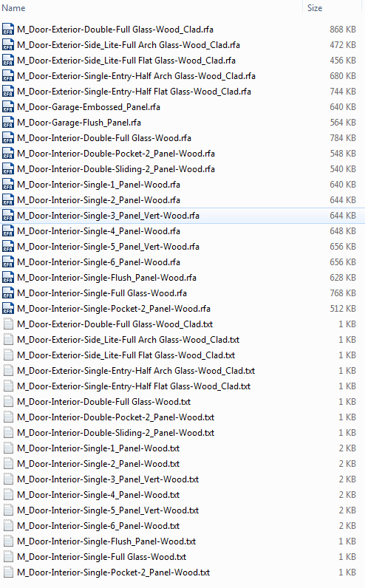Select file name M_Door-Exterior-Single-Entry-Half Arch Glass-Wood_Clad.txt
The height and width of the screenshot is (588, 365).
[136, 371]
